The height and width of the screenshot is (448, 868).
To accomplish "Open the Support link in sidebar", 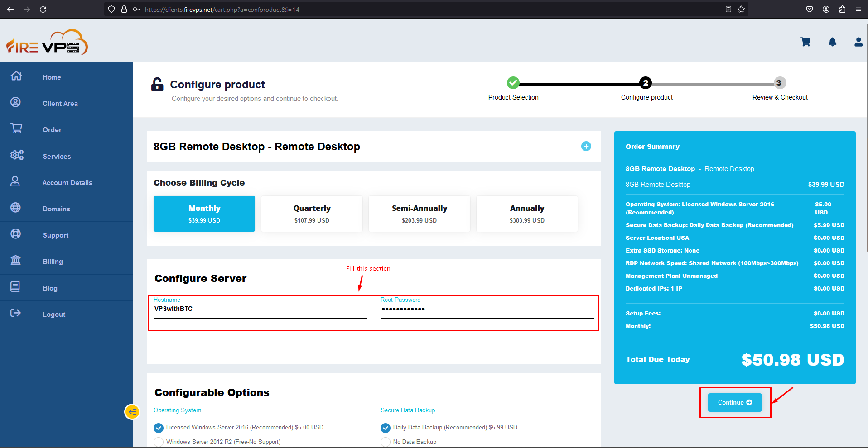I will (x=56, y=235).
